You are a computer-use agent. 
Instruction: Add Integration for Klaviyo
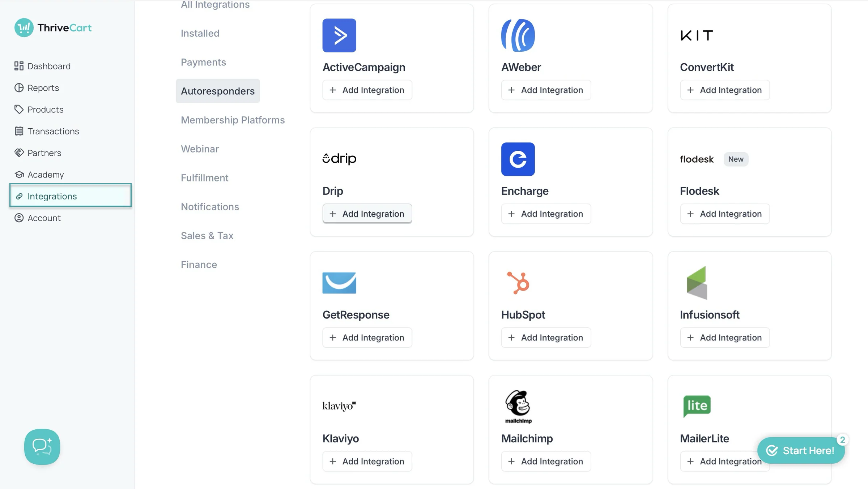pyautogui.click(x=367, y=461)
